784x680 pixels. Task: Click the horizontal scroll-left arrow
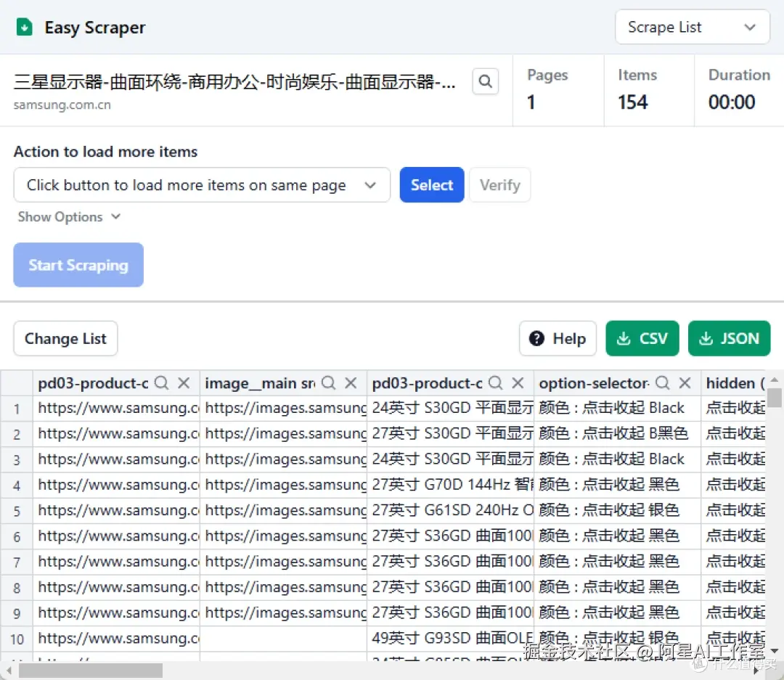[9, 671]
